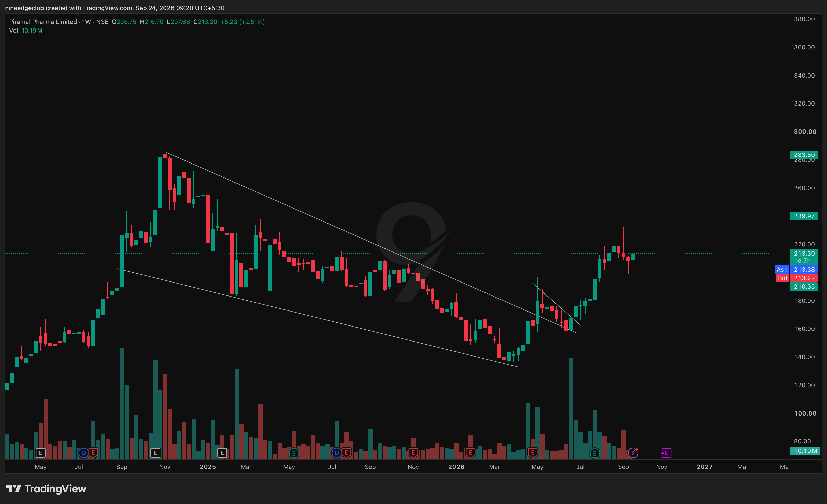Click the red earnings marker at Nov 2025
Viewport: 827px width, 504px height.
[x=413, y=453]
